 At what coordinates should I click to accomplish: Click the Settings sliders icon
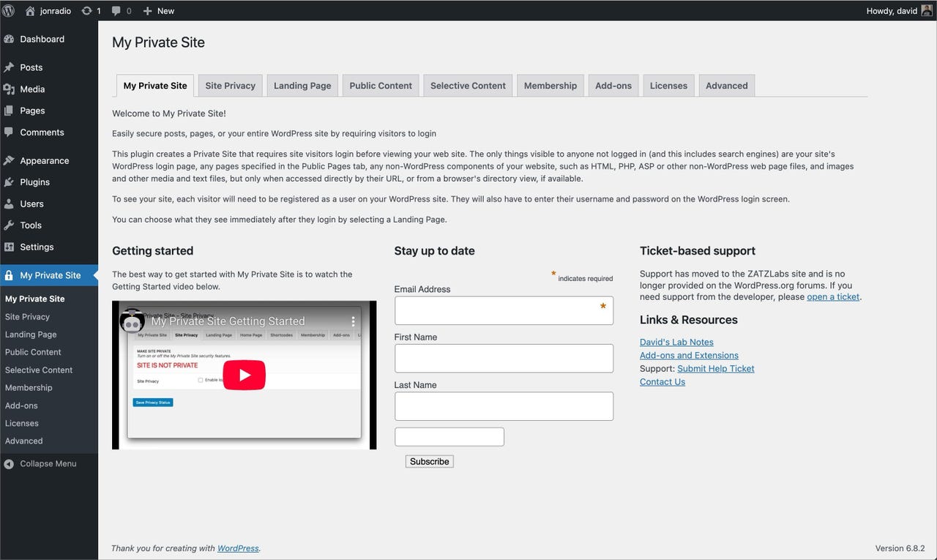click(x=9, y=247)
